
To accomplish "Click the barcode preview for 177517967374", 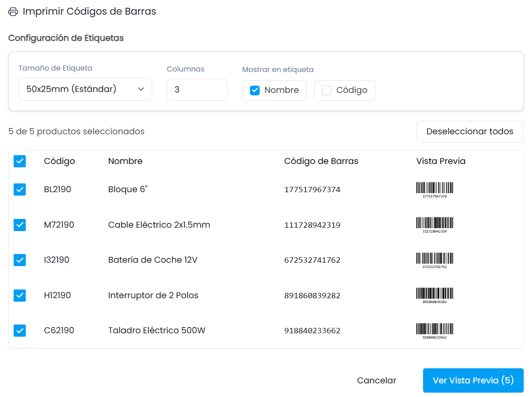I will pyautogui.click(x=435, y=190).
